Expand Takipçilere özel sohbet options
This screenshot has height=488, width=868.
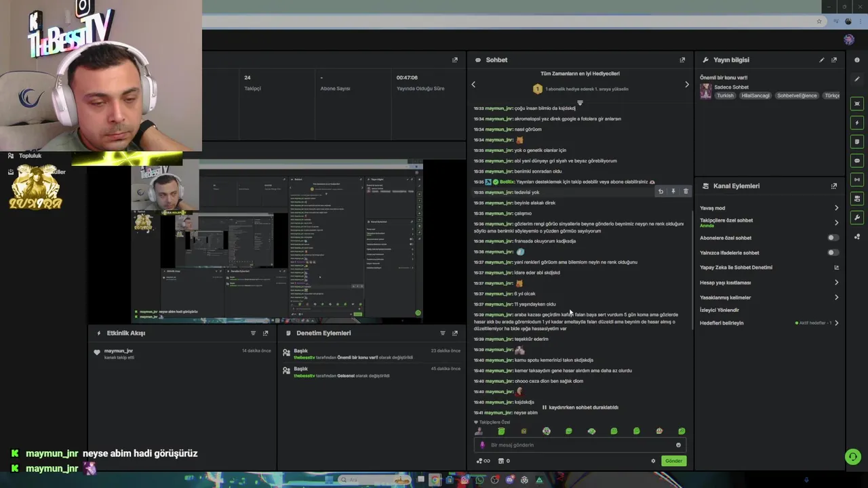(836, 222)
